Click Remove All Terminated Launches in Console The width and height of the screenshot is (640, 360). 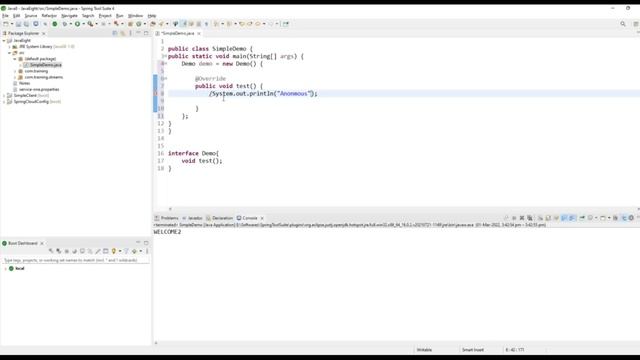530,218
